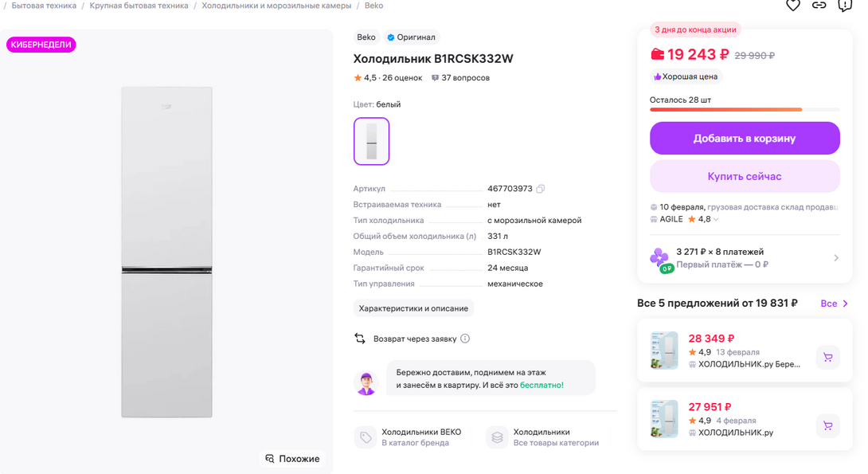Open info icon next to Возврат через заявку

tap(465, 339)
